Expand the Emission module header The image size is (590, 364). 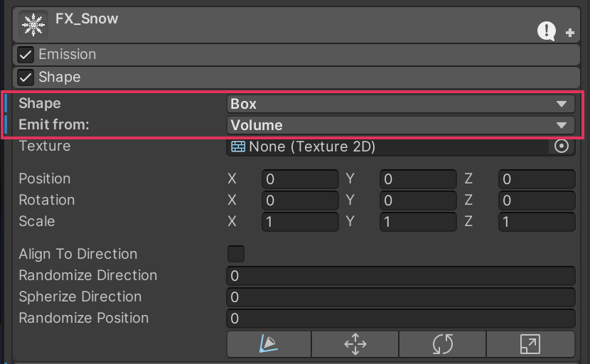284,55
